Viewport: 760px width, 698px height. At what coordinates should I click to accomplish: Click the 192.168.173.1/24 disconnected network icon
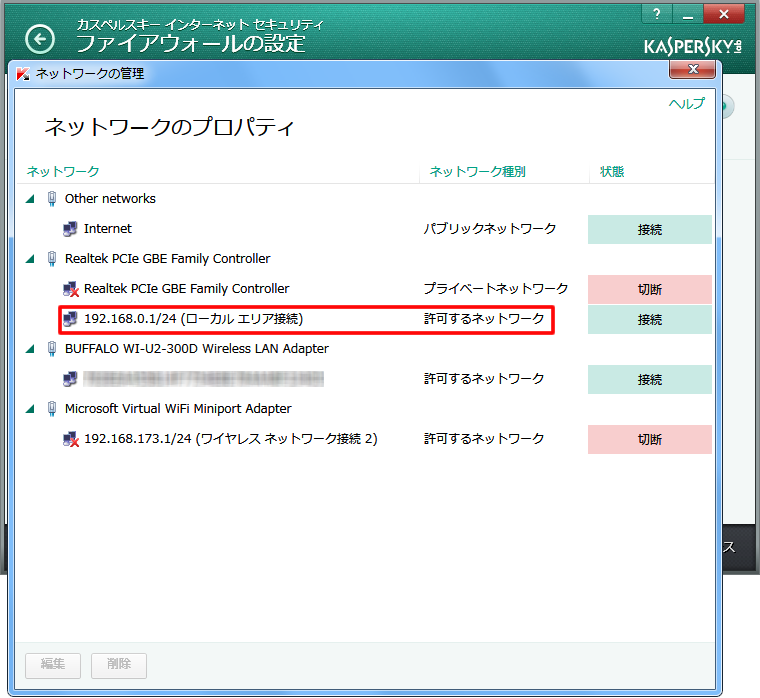[70, 439]
